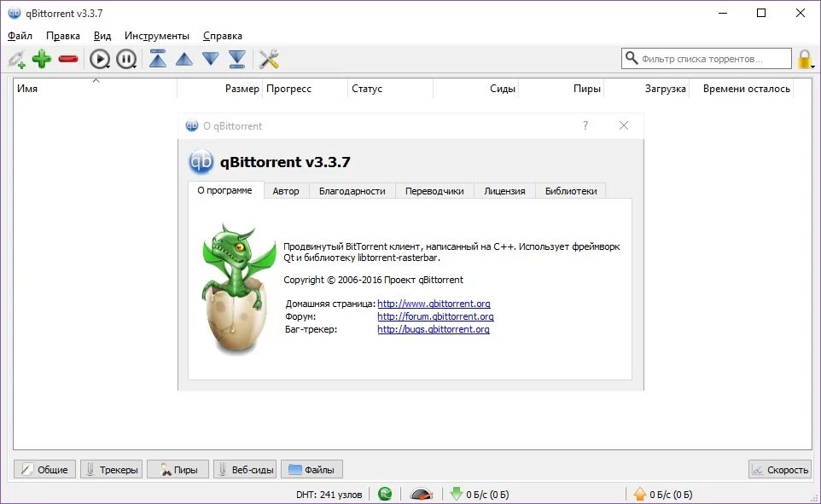The image size is (821, 504).
Task: Click the green globe connection status icon
Action: (x=385, y=494)
